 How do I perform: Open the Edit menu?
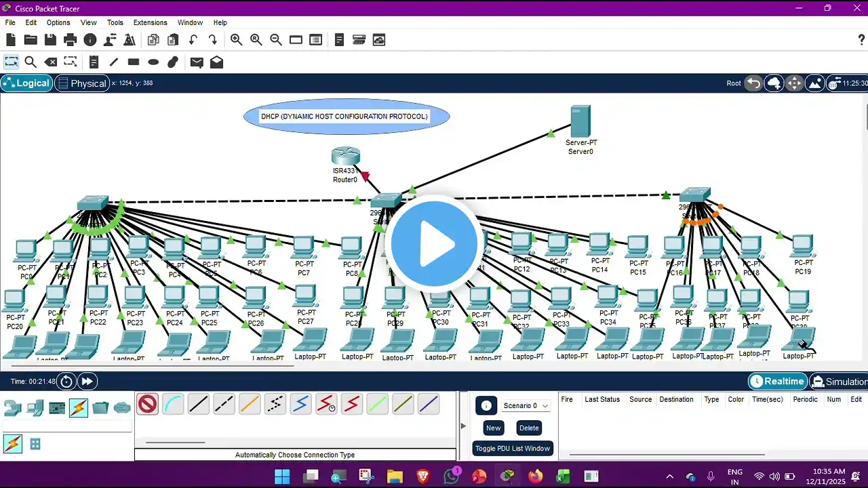31,22
